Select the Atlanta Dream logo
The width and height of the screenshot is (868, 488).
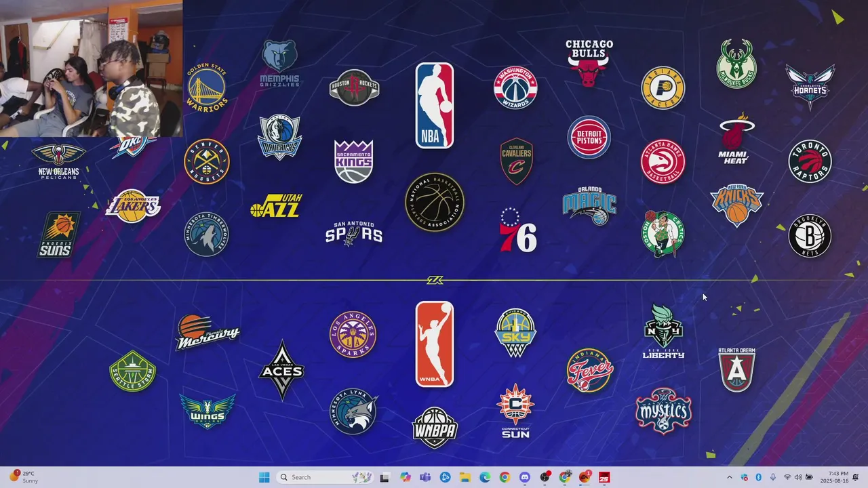pyautogui.click(x=737, y=370)
